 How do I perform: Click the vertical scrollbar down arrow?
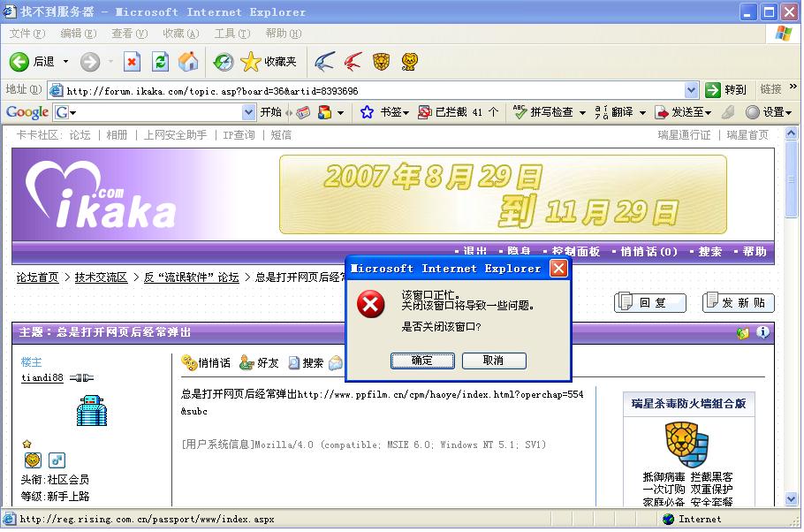coord(791,498)
